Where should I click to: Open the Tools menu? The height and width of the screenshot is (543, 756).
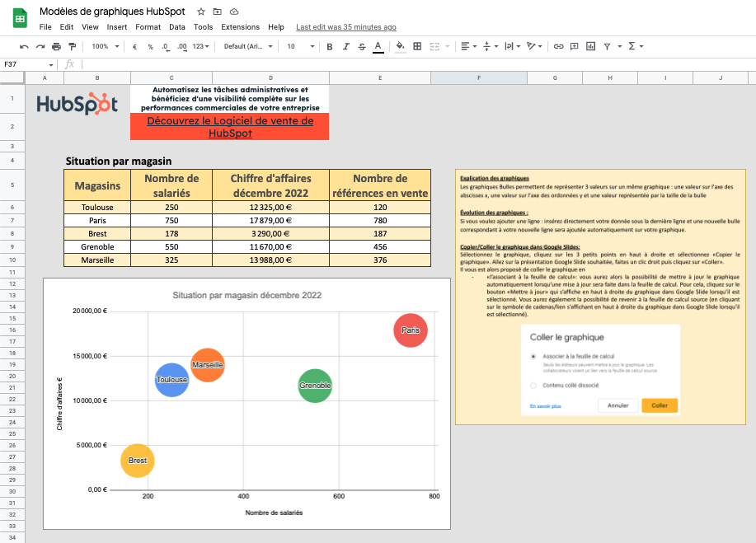[x=203, y=27]
